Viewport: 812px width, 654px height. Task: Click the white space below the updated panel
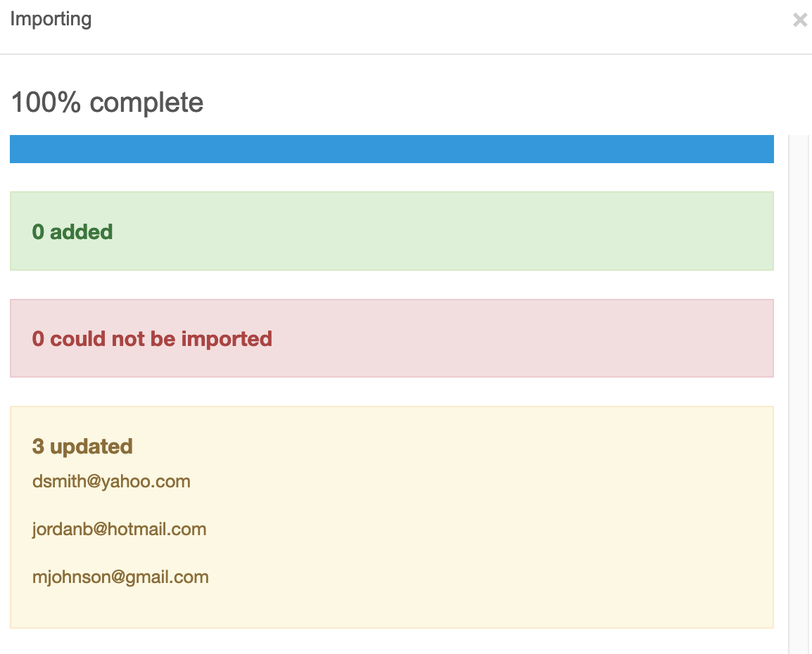pos(391,641)
